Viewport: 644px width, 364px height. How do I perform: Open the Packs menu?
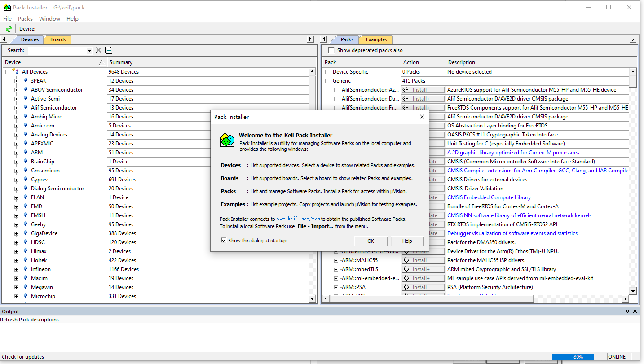click(25, 18)
